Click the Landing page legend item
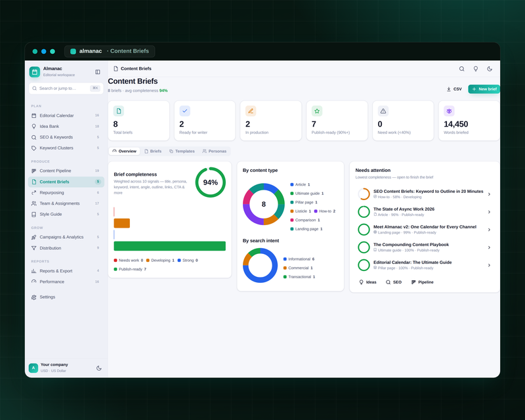This screenshot has width=525, height=420. [x=306, y=229]
